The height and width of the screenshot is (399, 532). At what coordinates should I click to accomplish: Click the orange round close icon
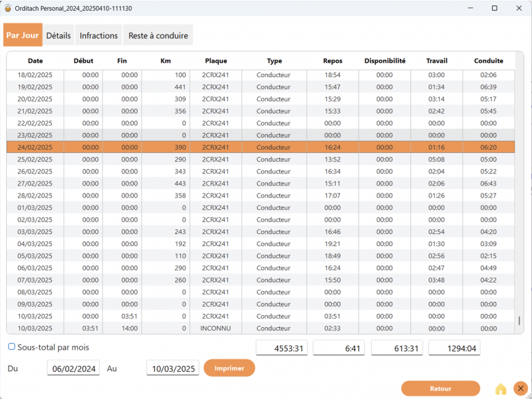pos(521,388)
